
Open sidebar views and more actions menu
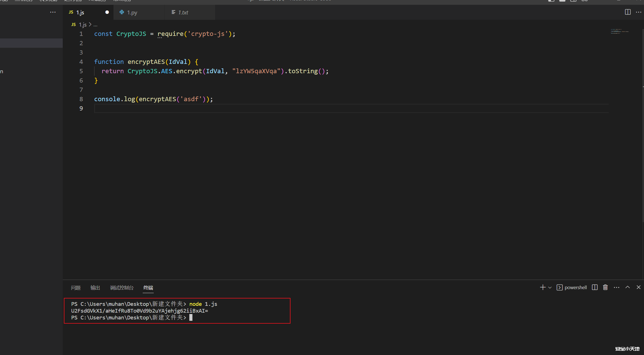click(x=53, y=12)
